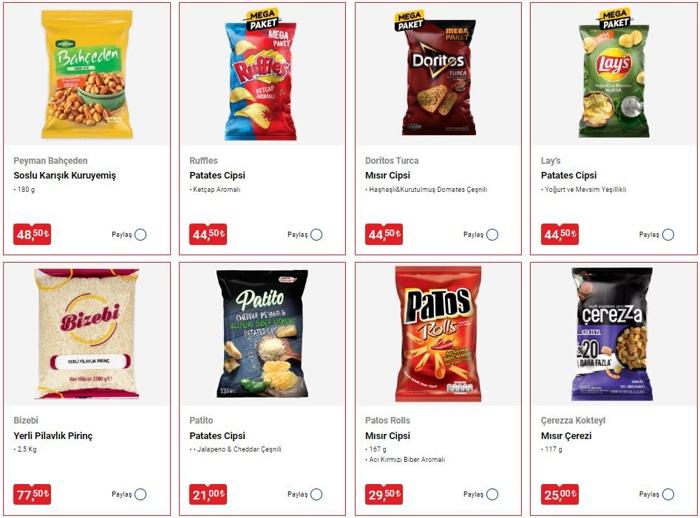This screenshot has height=518, width=700.
Task: Open the Ruffles ketchup chips image
Action: click(261, 75)
